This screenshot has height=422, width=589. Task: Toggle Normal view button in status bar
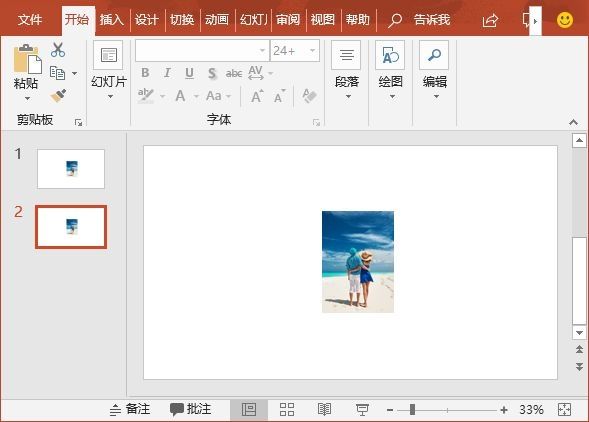tap(249, 409)
